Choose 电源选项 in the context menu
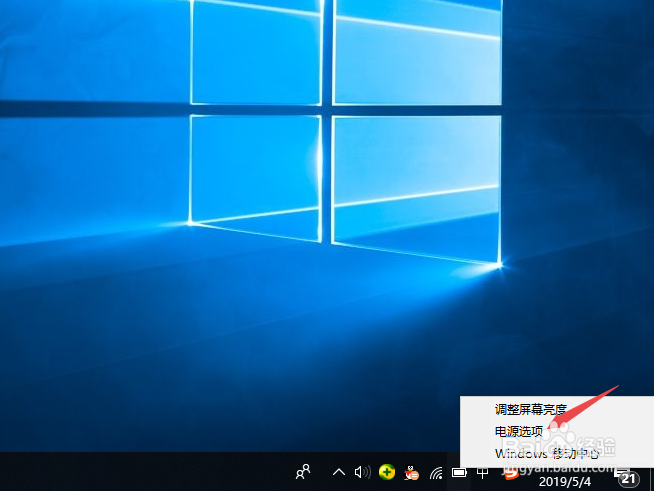Image resolution: width=654 pixels, height=491 pixels. click(518, 431)
